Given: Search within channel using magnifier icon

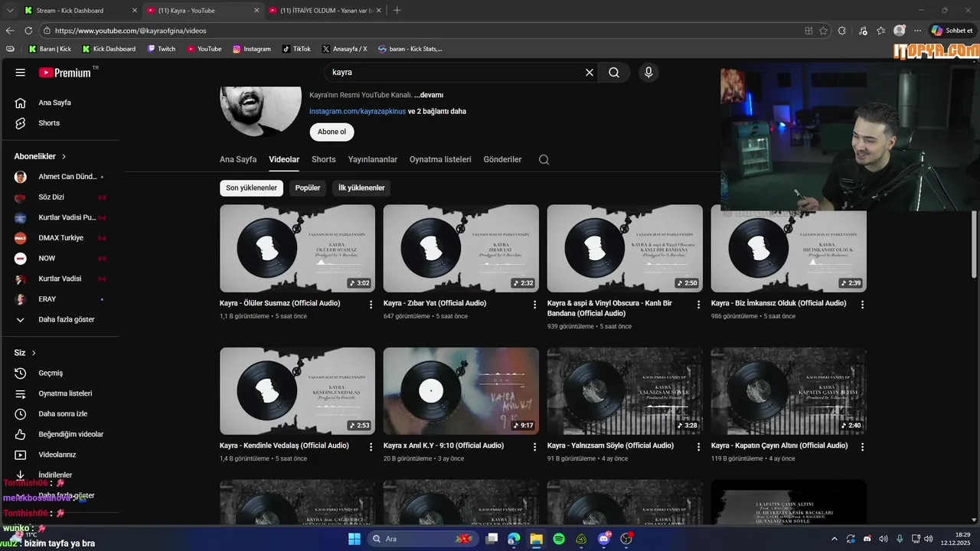Looking at the screenshot, I should coord(544,159).
